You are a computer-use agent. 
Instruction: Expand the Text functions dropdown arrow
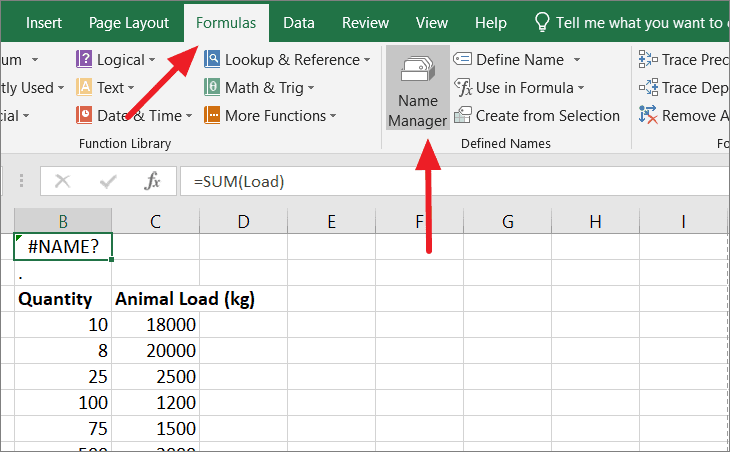[x=131, y=88]
